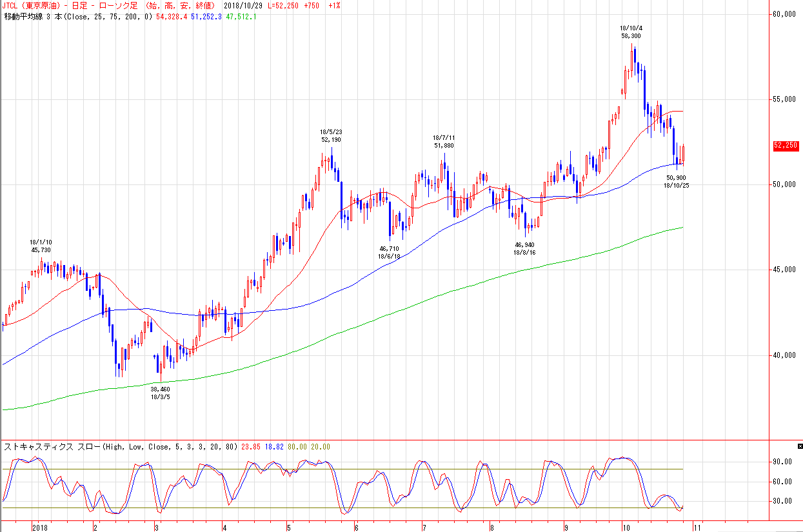The width and height of the screenshot is (803, 532).
Task: Close the Stochastic Slow indicator panel
Action: click(x=799, y=446)
